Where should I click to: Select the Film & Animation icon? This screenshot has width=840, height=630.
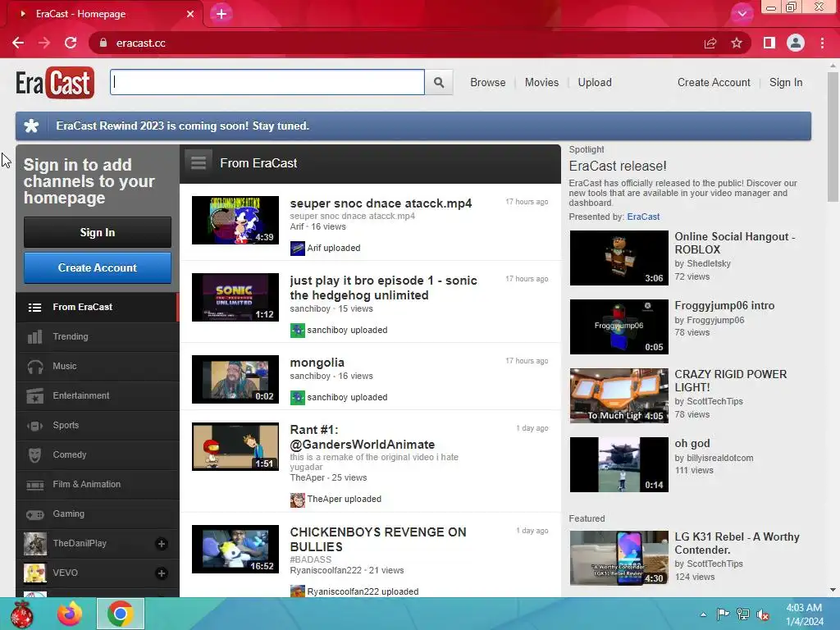(34, 485)
